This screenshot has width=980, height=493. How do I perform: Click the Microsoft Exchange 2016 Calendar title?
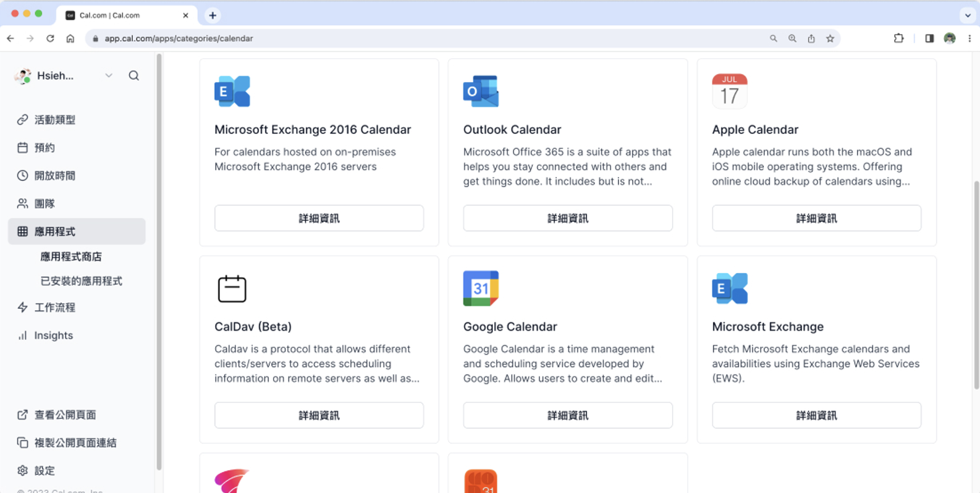tap(313, 130)
